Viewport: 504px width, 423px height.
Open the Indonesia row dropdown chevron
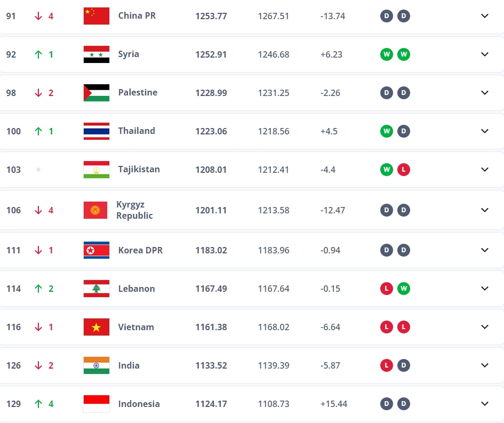[x=485, y=404]
